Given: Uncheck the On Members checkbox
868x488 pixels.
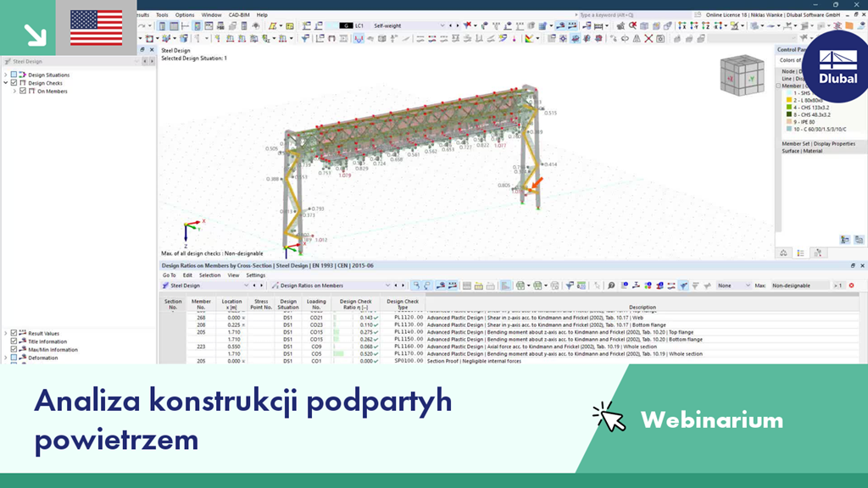Looking at the screenshot, I should (x=23, y=91).
